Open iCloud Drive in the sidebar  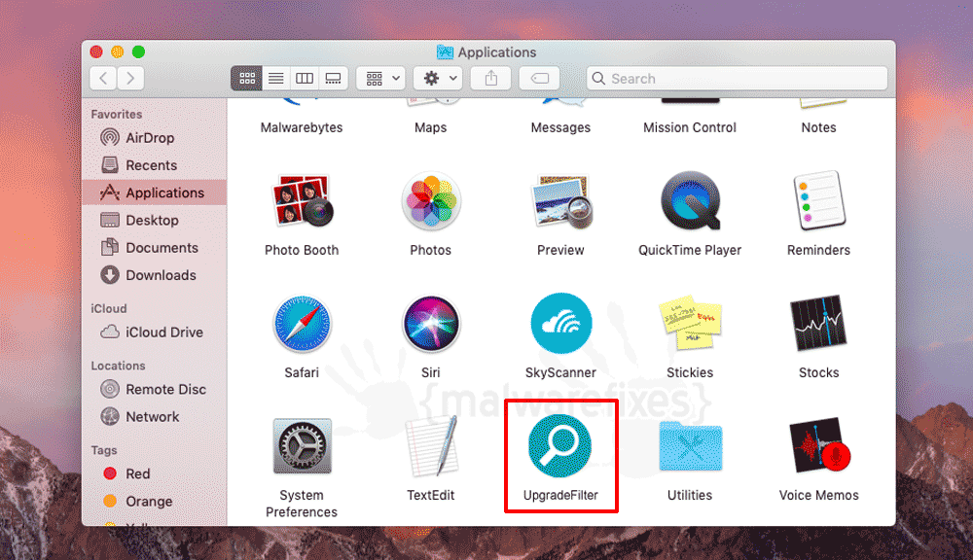click(x=155, y=332)
